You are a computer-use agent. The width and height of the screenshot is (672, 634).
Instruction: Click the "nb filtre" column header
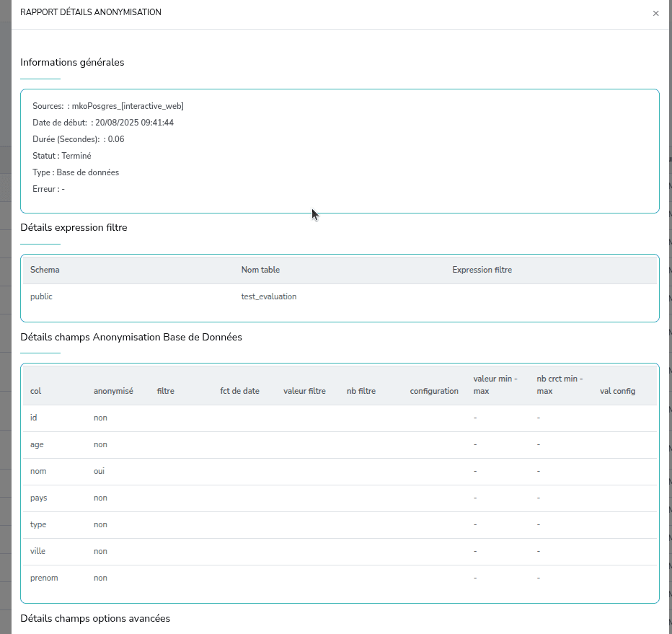click(361, 391)
